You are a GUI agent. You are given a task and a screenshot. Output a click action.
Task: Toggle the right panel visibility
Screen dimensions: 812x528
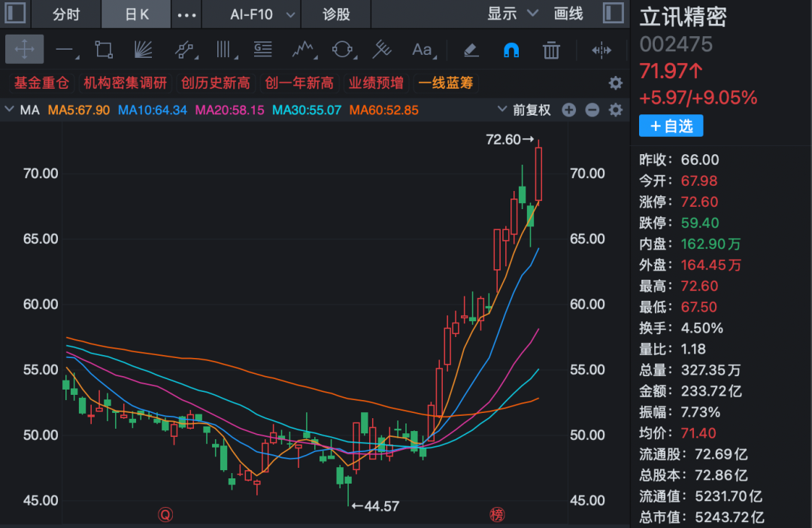click(x=611, y=13)
